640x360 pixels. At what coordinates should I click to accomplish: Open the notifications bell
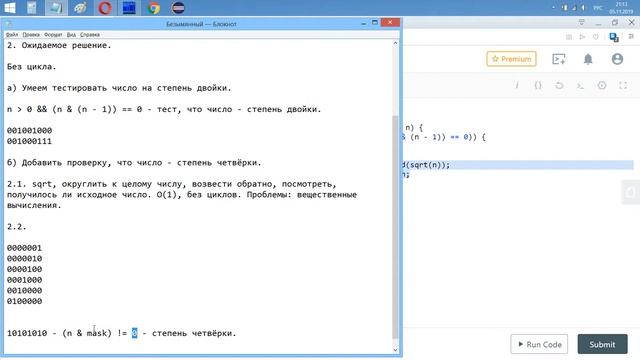click(x=588, y=59)
